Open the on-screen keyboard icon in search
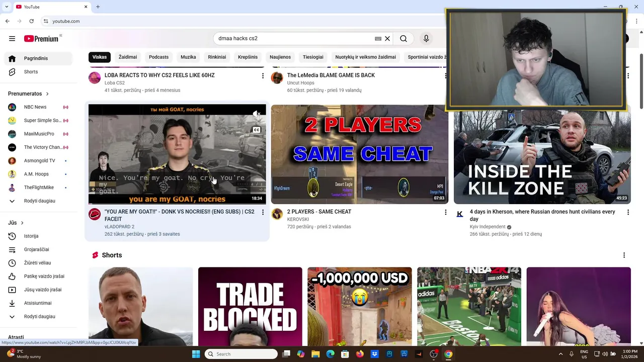644x362 pixels. tap(378, 39)
